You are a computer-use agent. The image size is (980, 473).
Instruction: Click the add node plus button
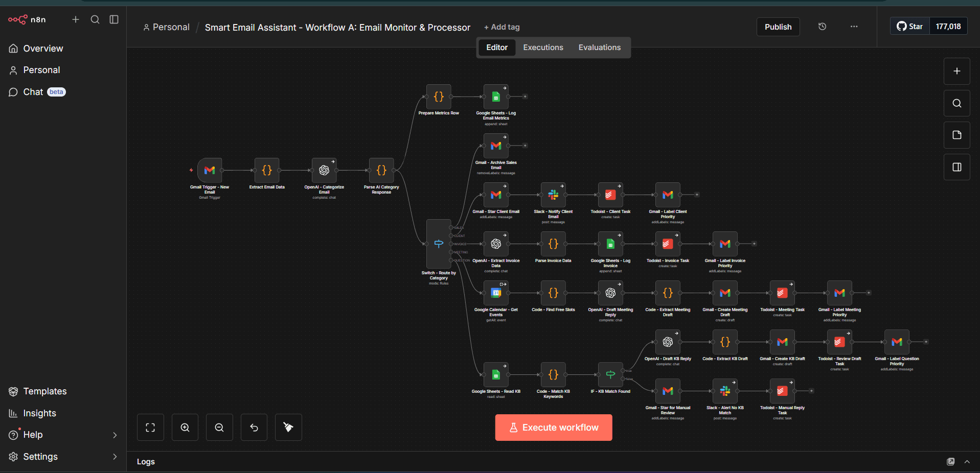click(956, 71)
